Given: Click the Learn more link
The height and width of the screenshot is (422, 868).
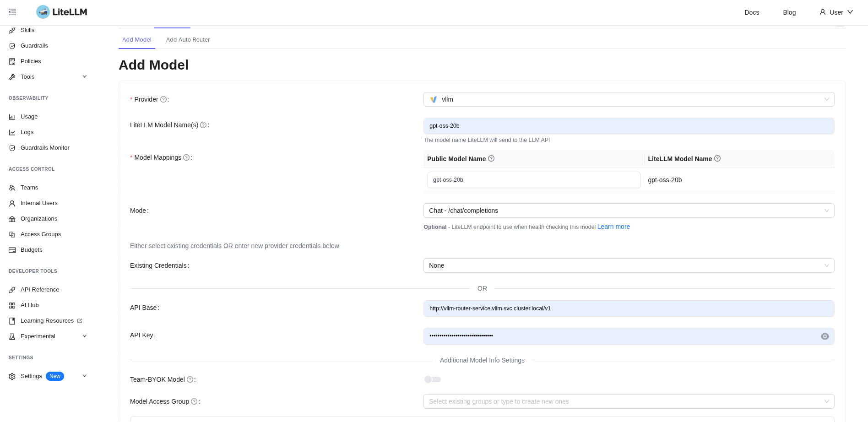Looking at the screenshot, I should pyautogui.click(x=613, y=227).
